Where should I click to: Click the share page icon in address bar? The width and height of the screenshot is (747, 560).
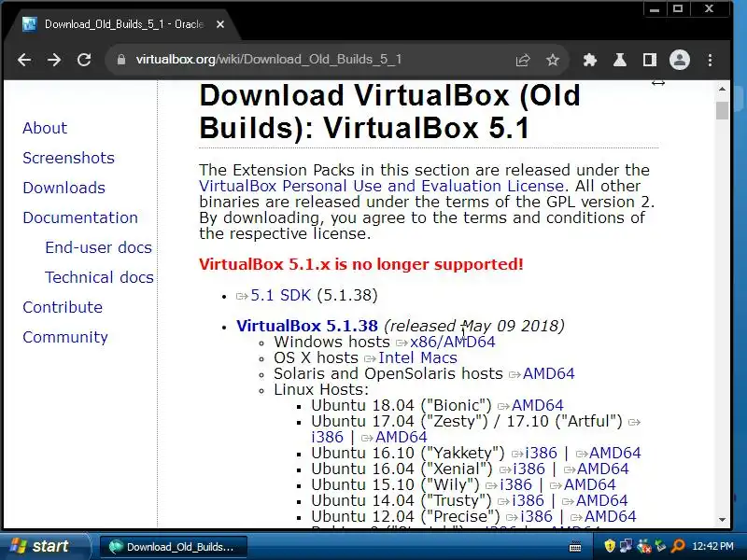pyautogui.click(x=523, y=60)
